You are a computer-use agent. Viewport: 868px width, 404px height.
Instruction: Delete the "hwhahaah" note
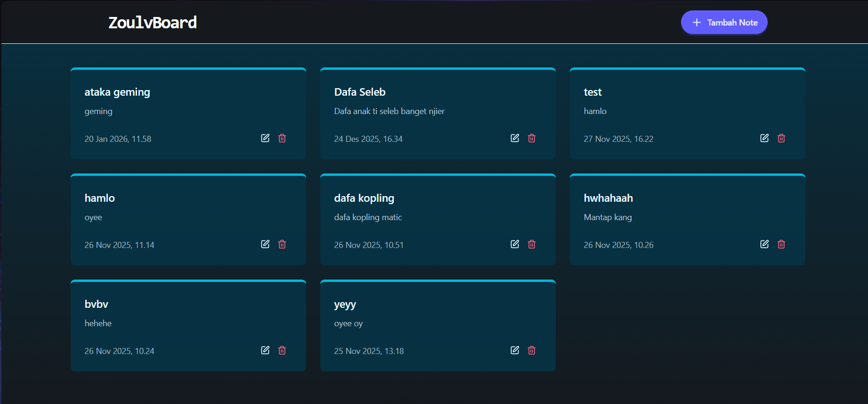coord(781,244)
